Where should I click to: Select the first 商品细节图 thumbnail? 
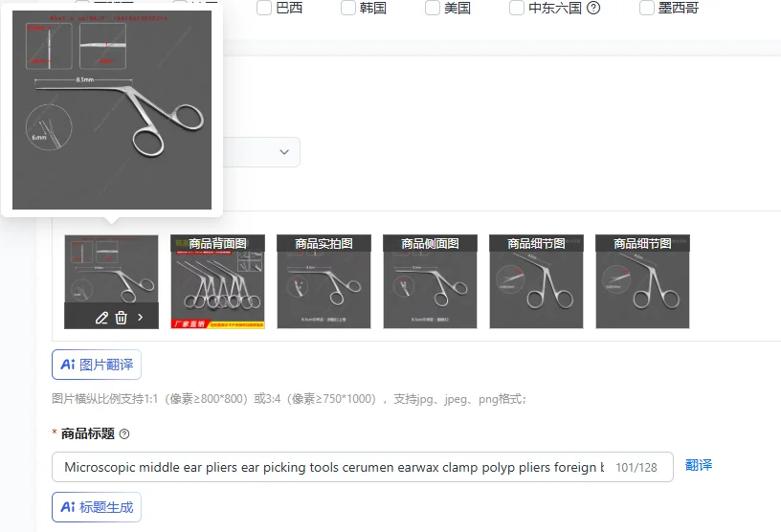tap(536, 281)
